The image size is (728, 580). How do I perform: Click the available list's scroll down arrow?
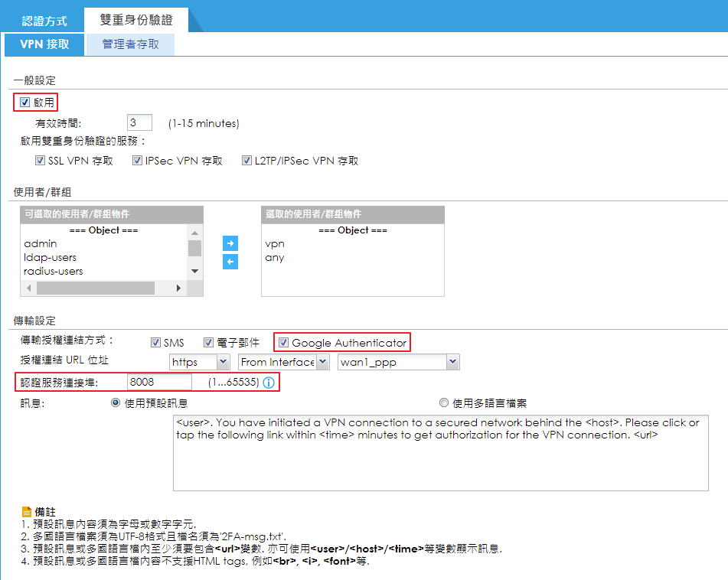(195, 271)
